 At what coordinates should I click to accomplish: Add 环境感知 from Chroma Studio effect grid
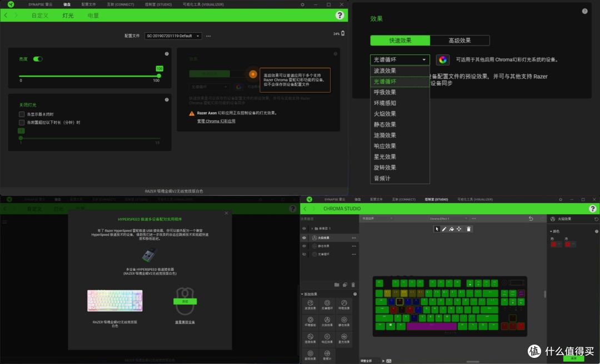tap(311, 322)
